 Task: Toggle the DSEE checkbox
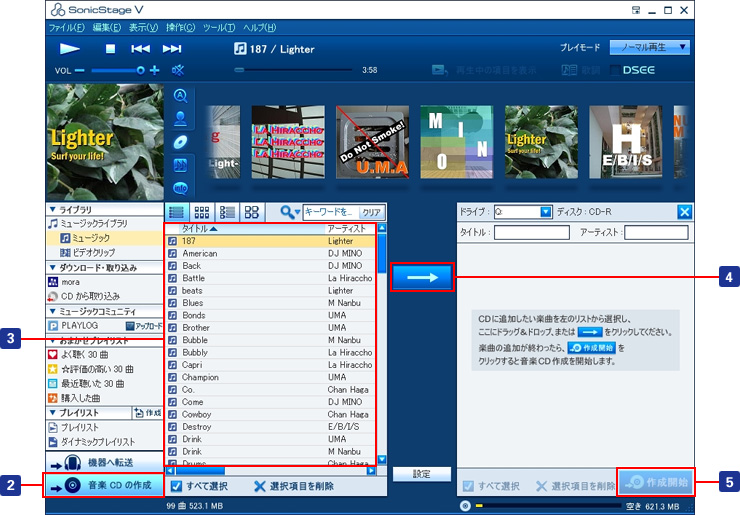pos(614,70)
